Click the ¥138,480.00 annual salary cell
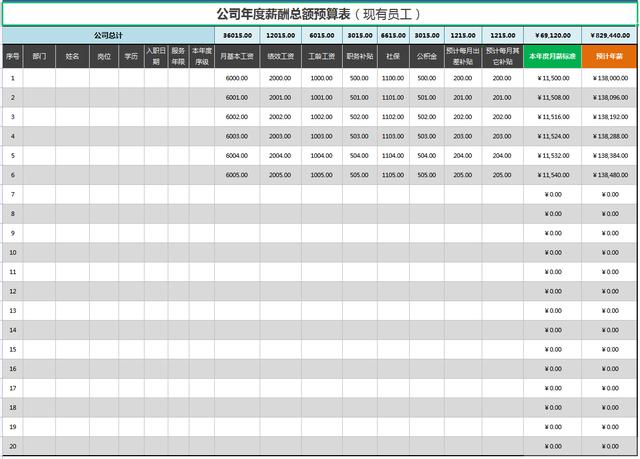 (x=609, y=175)
